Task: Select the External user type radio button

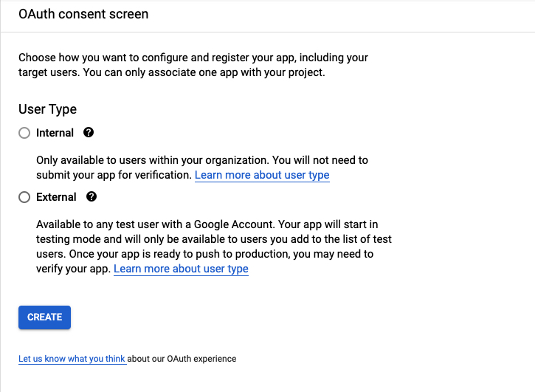Action: coord(24,197)
